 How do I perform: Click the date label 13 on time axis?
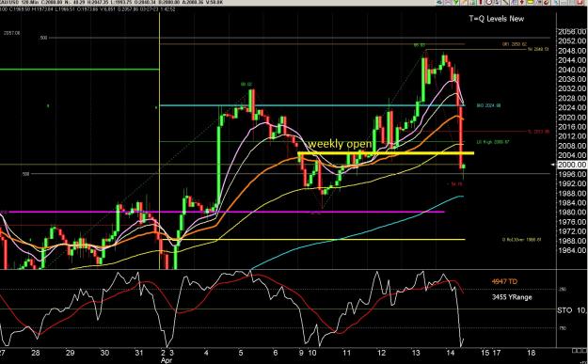pyautogui.click(x=416, y=353)
